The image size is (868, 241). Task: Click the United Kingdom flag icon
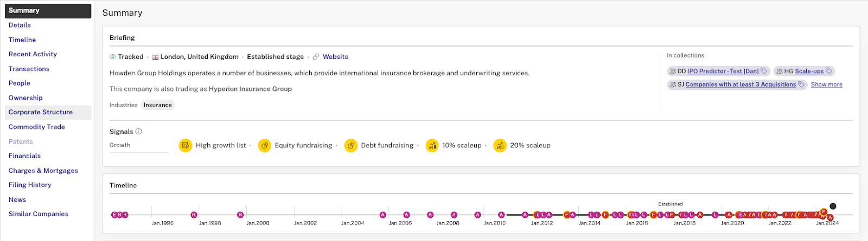point(155,57)
